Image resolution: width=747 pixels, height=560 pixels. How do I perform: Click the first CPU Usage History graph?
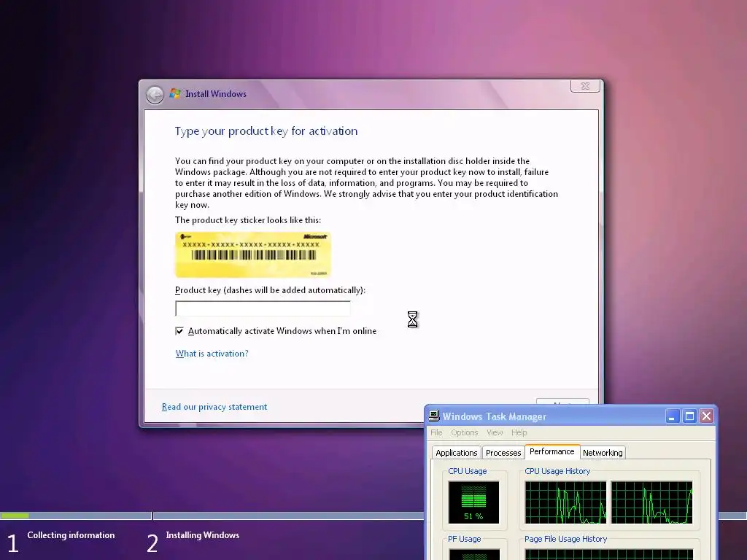click(565, 502)
